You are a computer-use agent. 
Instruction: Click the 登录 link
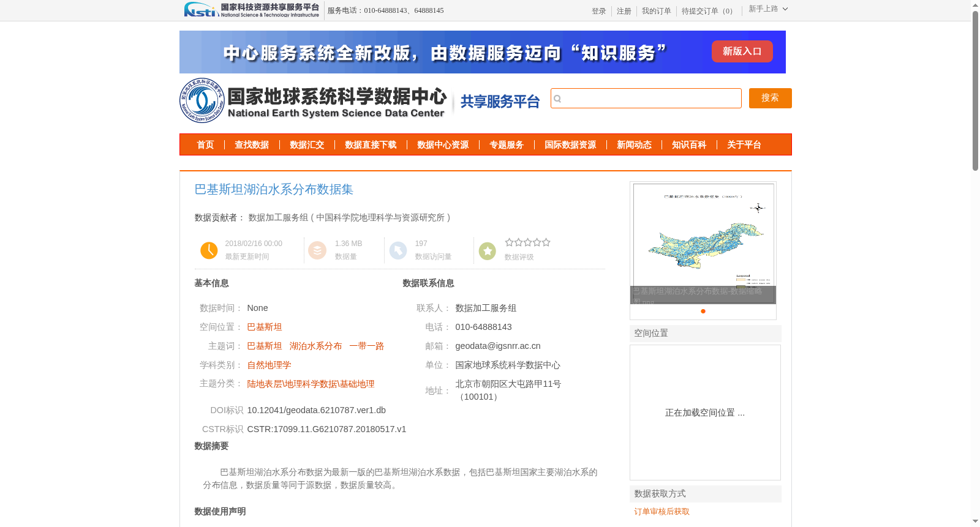598,11
